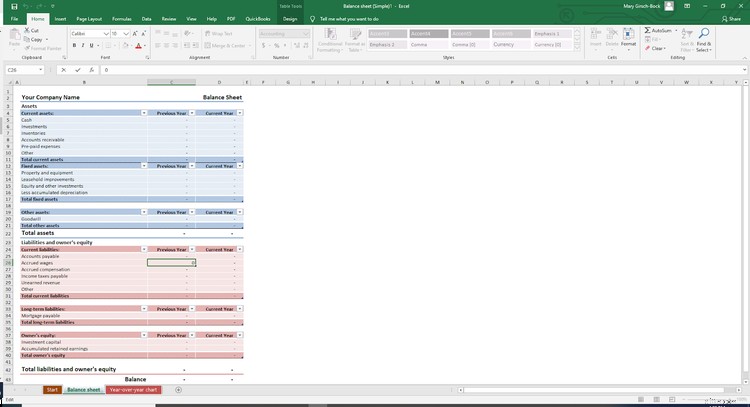Open the Find & Select magnifier icon

(704, 33)
